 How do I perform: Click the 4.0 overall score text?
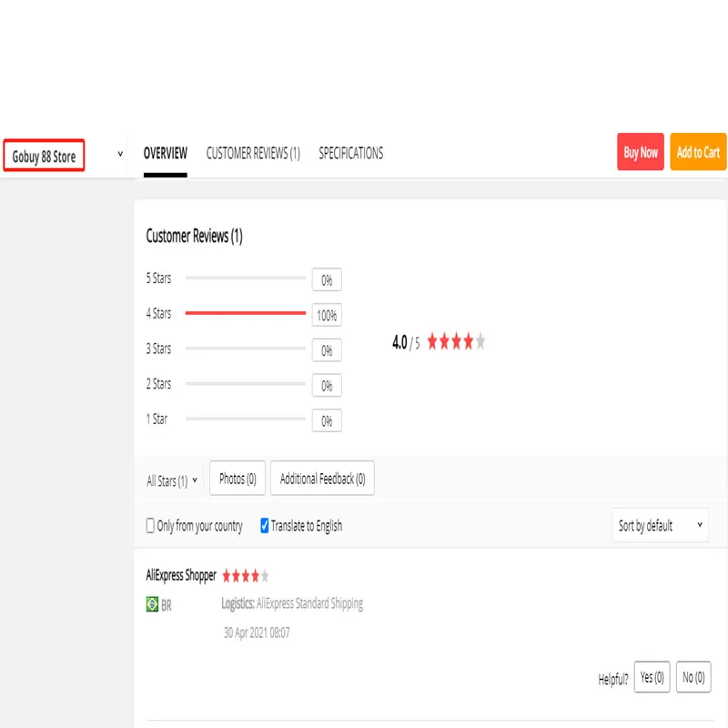pos(399,343)
